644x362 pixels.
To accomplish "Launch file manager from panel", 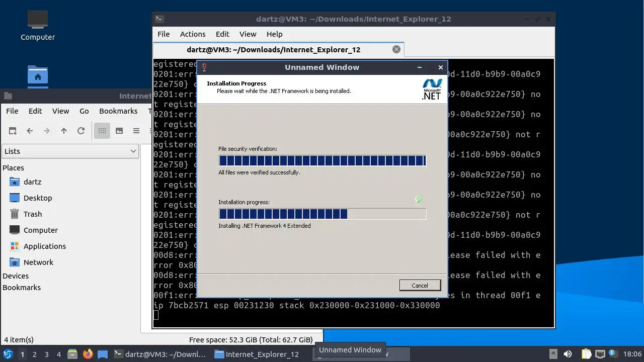I will coord(72,354).
